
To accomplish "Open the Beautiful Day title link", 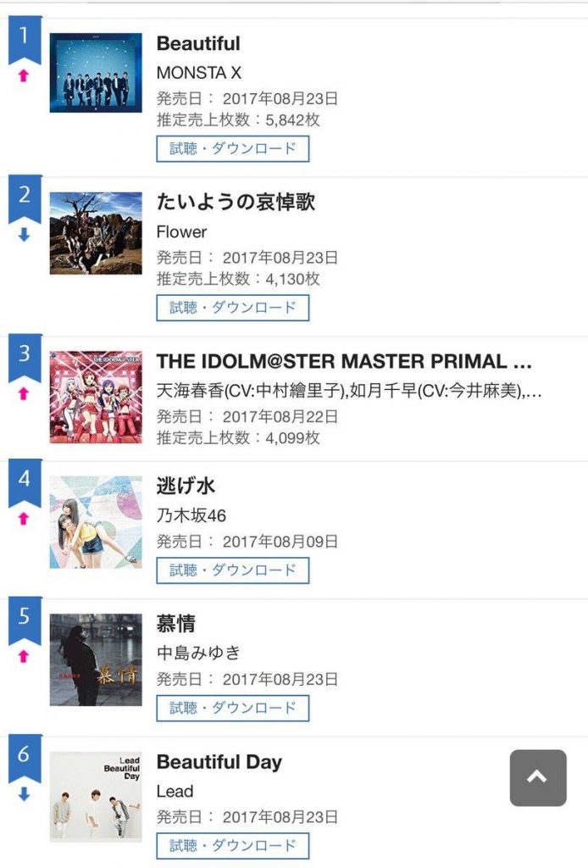I will point(219,762).
